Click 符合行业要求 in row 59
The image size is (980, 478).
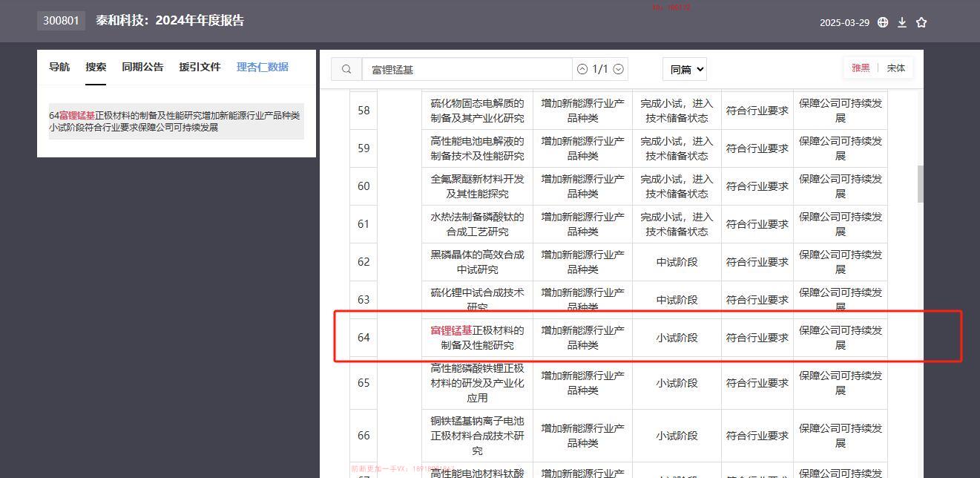[757, 148]
